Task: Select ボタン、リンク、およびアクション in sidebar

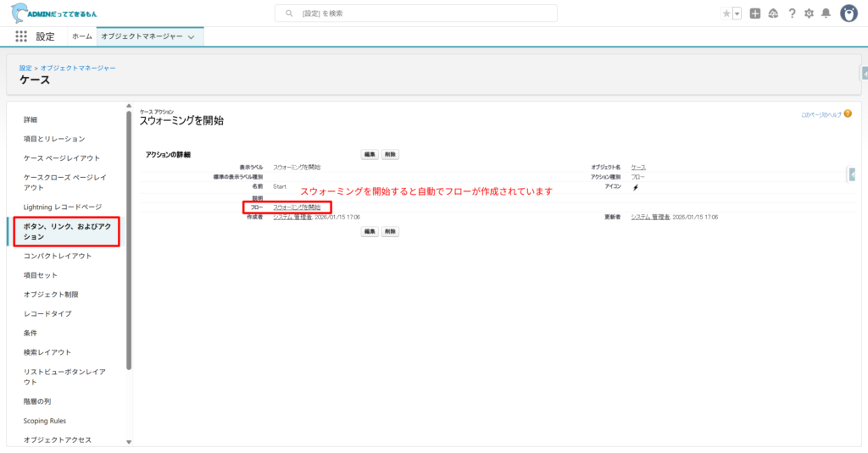Action: [x=68, y=231]
